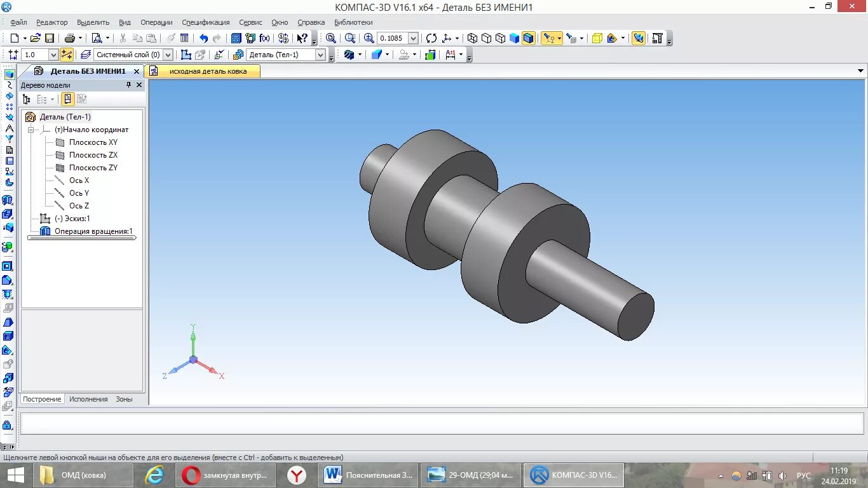Print using the printer icon
This screenshot has height=488, width=868.
[x=70, y=38]
